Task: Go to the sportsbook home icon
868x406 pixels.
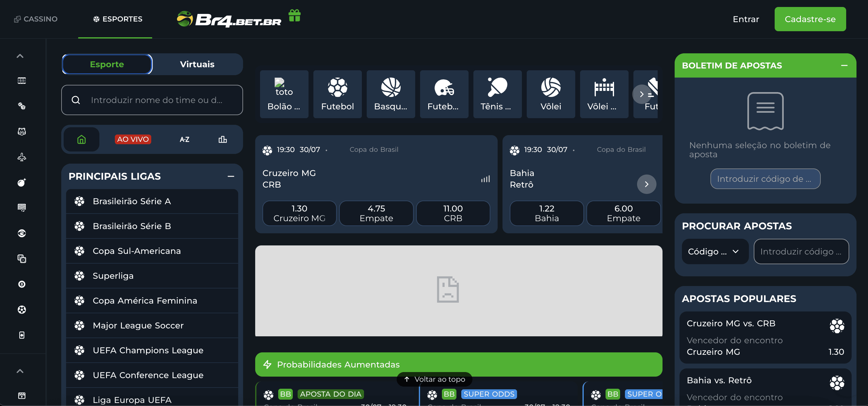Action: [x=82, y=139]
